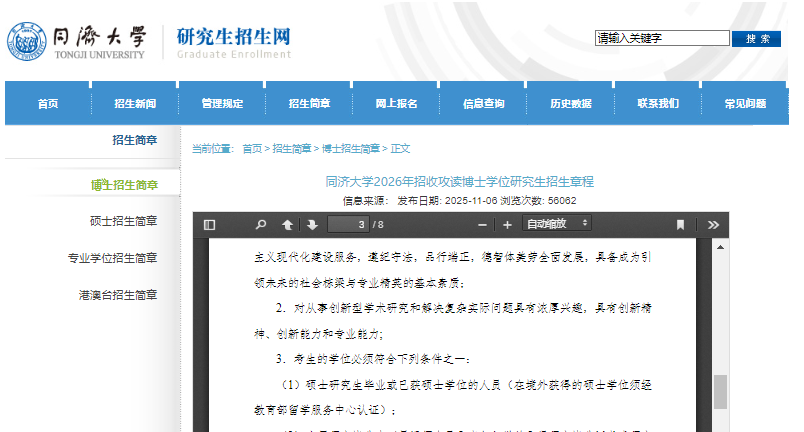Open the 网上报名 navigation menu
Viewport: 804px width, 432px height.
tap(396, 103)
